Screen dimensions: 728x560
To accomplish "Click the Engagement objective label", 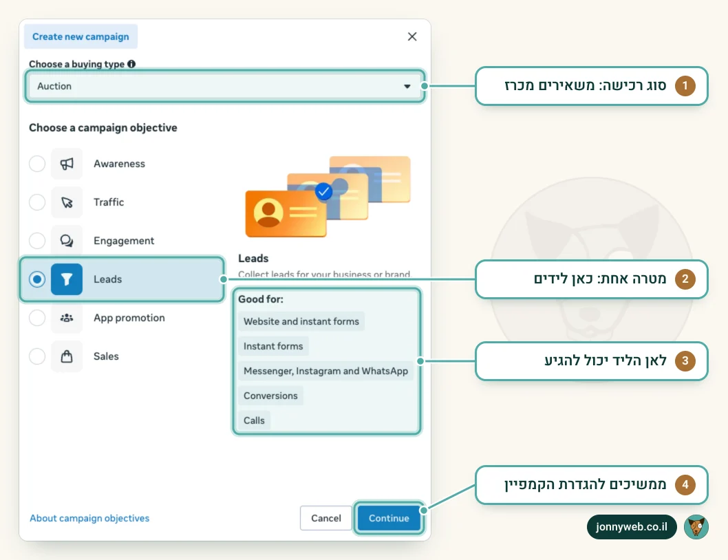I will (124, 241).
